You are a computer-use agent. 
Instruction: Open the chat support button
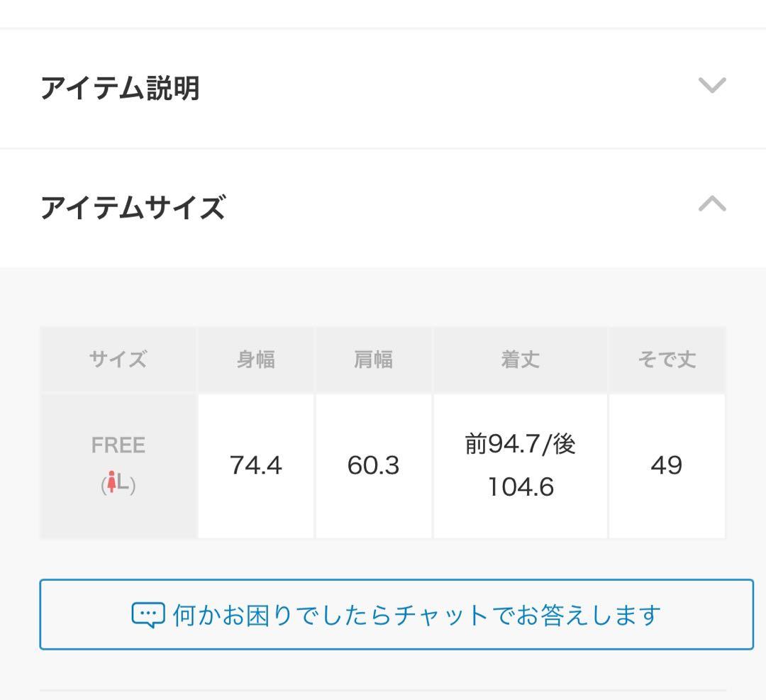click(x=383, y=614)
